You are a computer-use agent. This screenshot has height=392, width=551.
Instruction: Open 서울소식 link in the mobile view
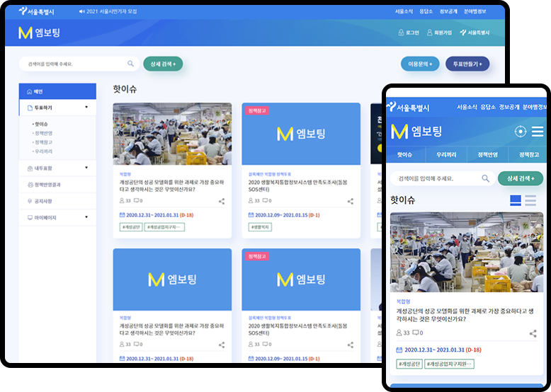pyautogui.click(x=467, y=107)
